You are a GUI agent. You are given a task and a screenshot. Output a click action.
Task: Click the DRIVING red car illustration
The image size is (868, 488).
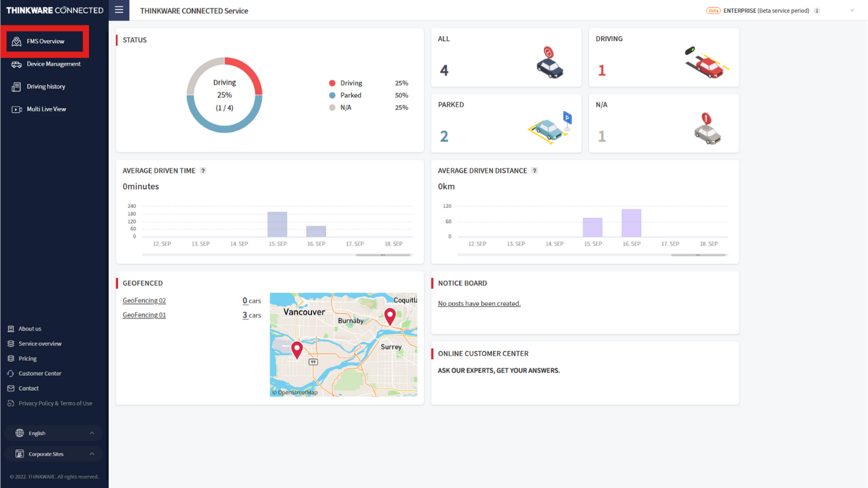click(x=707, y=62)
